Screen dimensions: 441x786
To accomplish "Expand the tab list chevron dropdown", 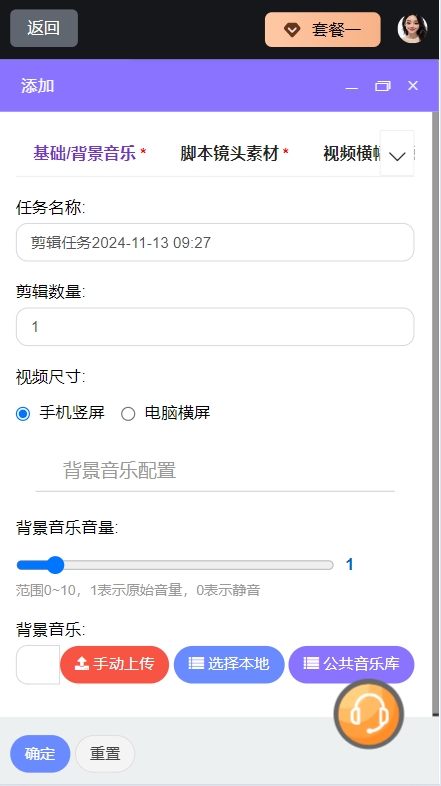I will (x=397, y=153).
